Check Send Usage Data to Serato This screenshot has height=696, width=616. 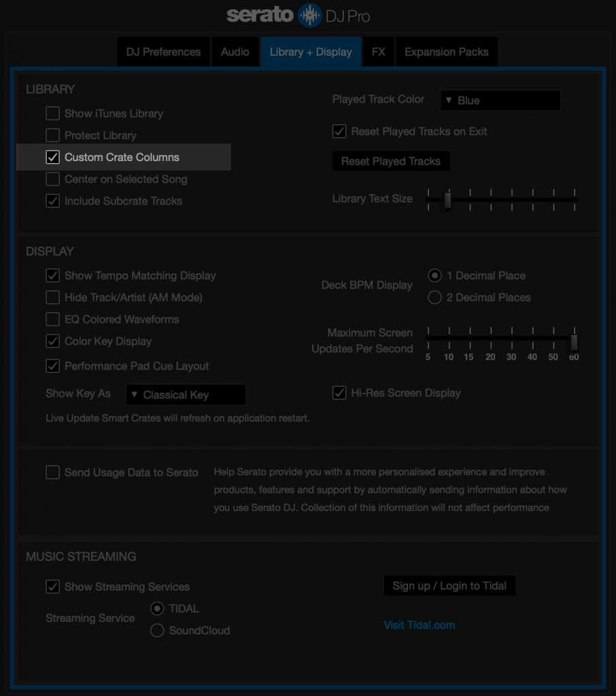pos(52,472)
